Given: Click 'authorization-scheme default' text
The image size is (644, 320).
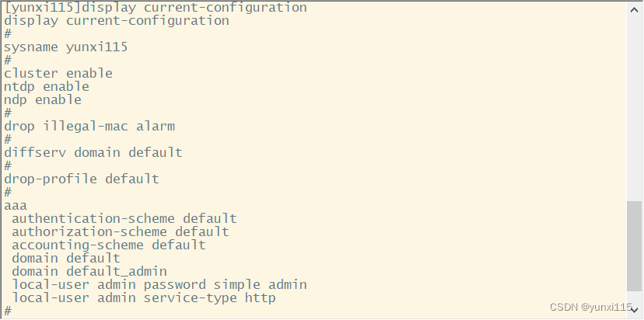Looking at the screenshot, I should (121, 231).
